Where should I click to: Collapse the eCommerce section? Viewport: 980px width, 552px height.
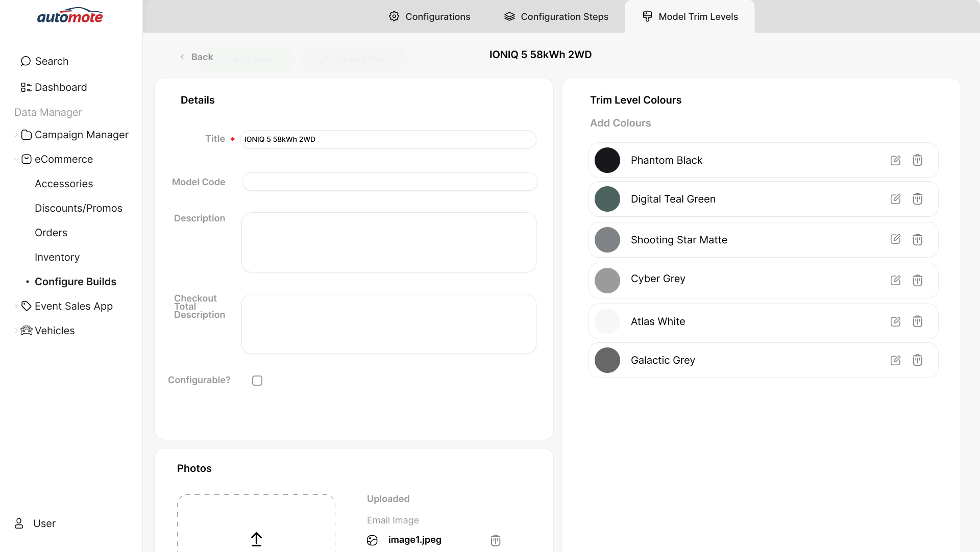pyautogui.click(x=16, y=159)
